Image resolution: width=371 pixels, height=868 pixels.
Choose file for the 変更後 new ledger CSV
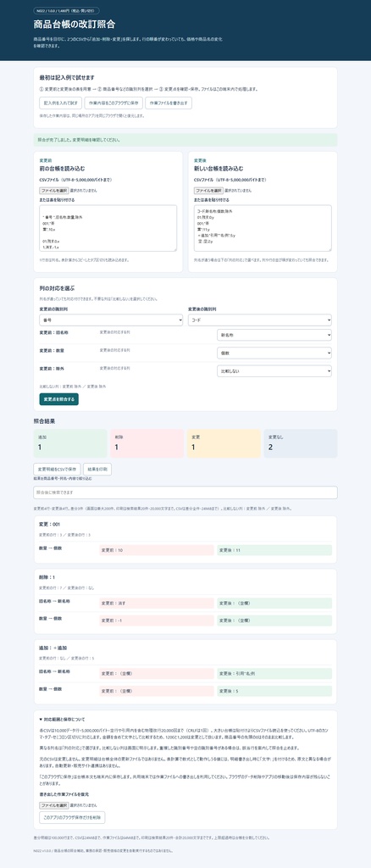pos(209,190)
